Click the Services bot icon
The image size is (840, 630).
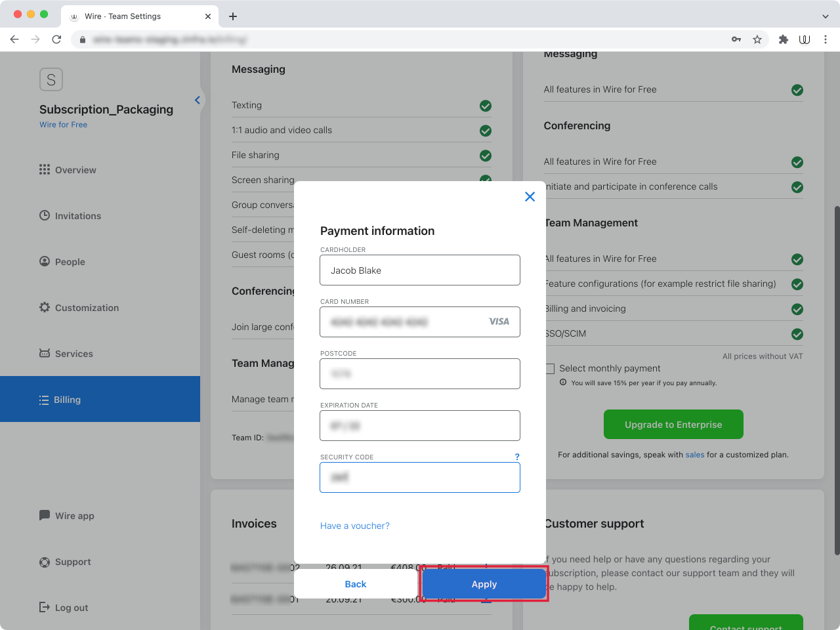45,353
